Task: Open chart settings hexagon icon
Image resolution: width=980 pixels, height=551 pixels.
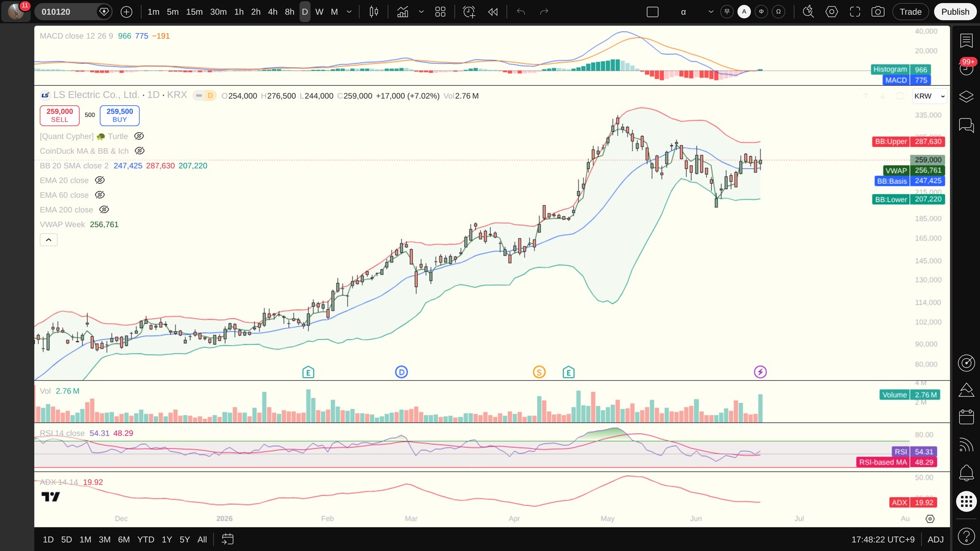Action: click(832, 12)
